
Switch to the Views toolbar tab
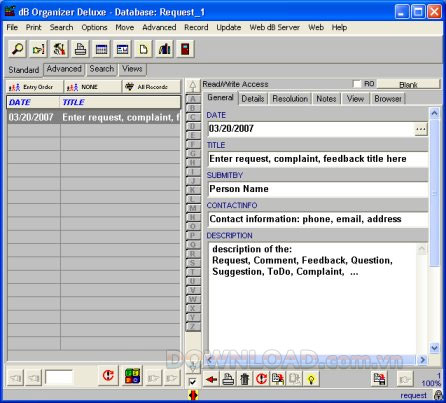[132, 69]
